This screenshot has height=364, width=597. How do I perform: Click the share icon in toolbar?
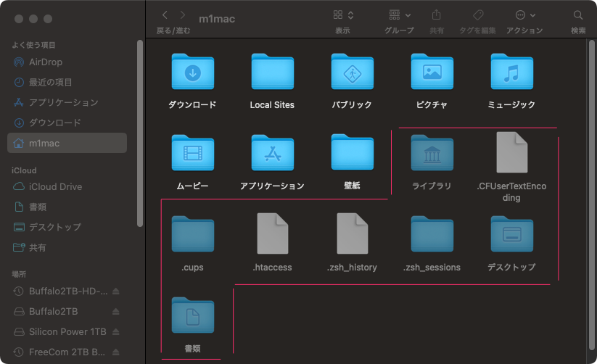(437, 15)
